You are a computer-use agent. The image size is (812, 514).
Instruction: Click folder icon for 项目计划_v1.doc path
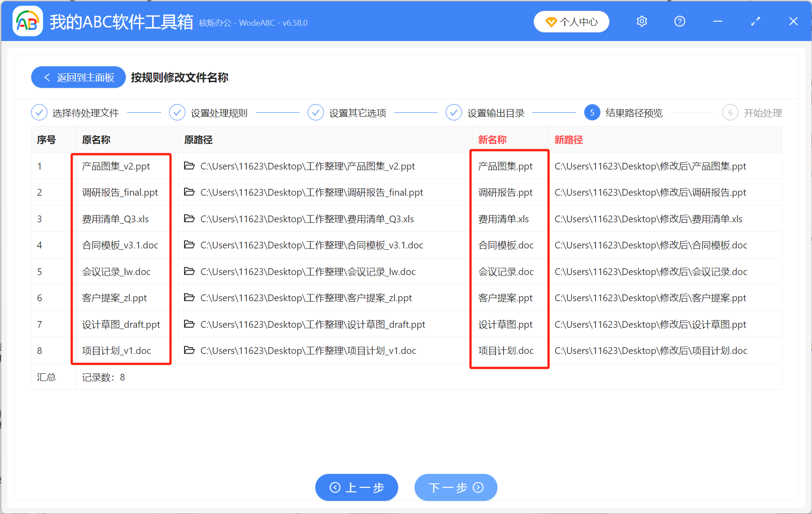pos(189,350)
